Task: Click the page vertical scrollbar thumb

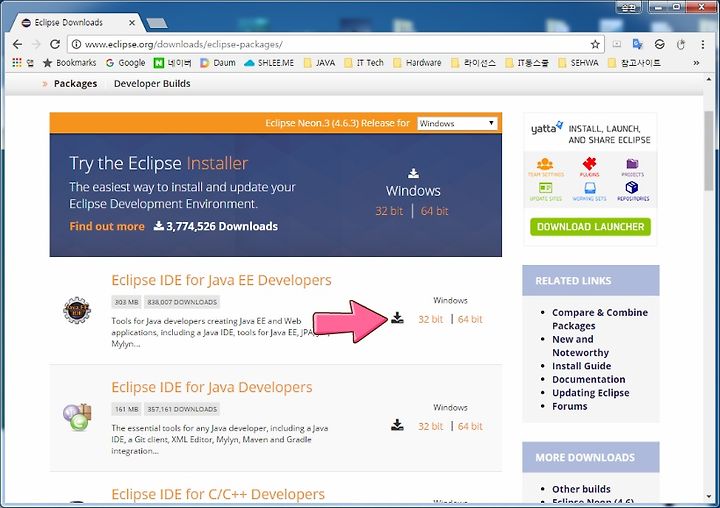Action: pyautogui.click(x=709, y=151)
